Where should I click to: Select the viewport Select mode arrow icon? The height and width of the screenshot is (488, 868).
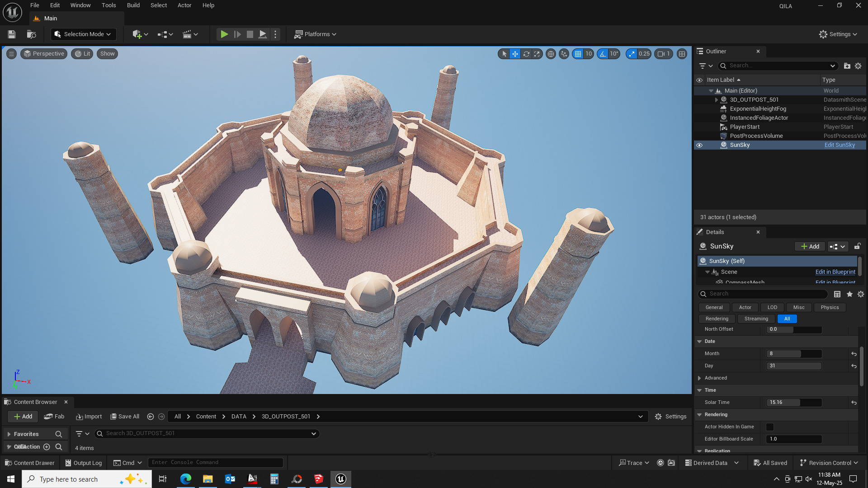pyautogui.click(x=504, y=54)
